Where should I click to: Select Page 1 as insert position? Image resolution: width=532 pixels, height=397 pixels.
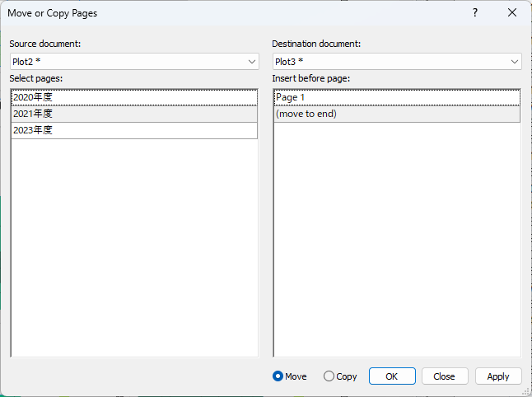click(x=396, y=97)
